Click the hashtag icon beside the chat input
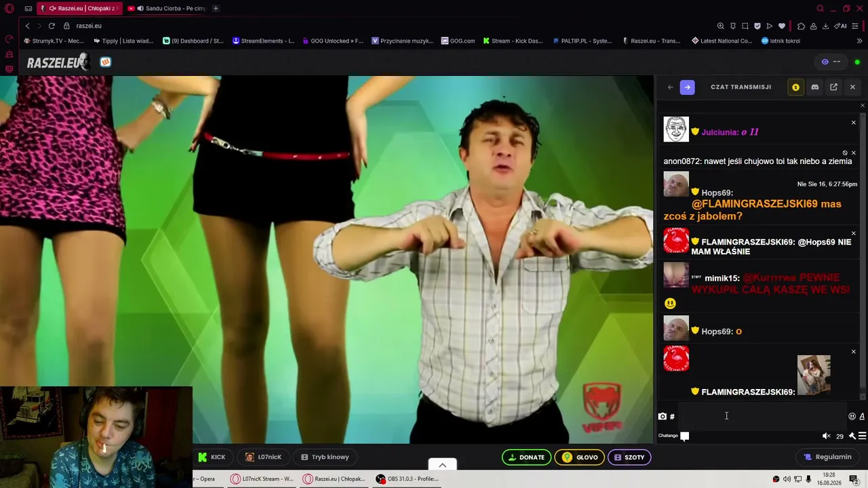 pos(672,416)
